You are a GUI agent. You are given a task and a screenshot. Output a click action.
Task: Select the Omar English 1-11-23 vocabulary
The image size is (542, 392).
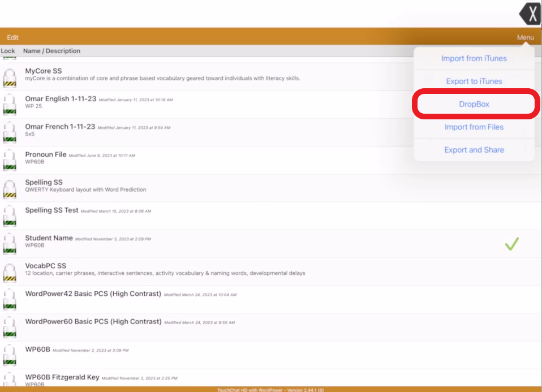(x=271, y=105)
